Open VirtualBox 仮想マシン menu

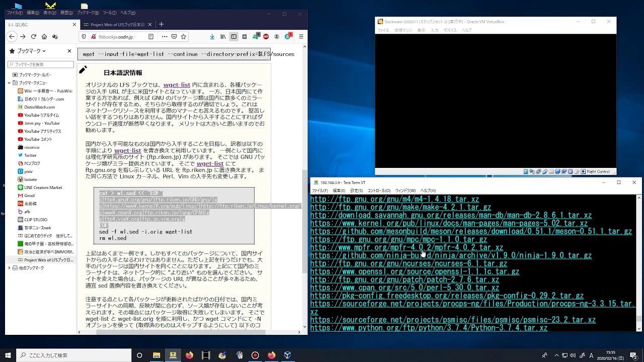(x=403, y=30)
